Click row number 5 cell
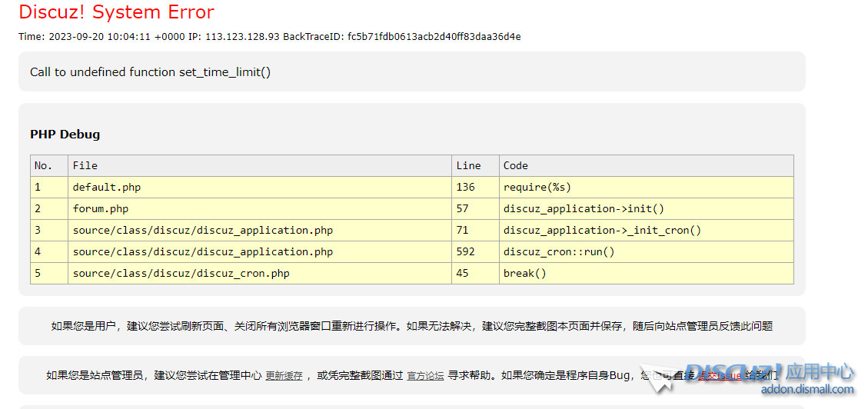Screen dimensions: 868x409 (49, 274)
